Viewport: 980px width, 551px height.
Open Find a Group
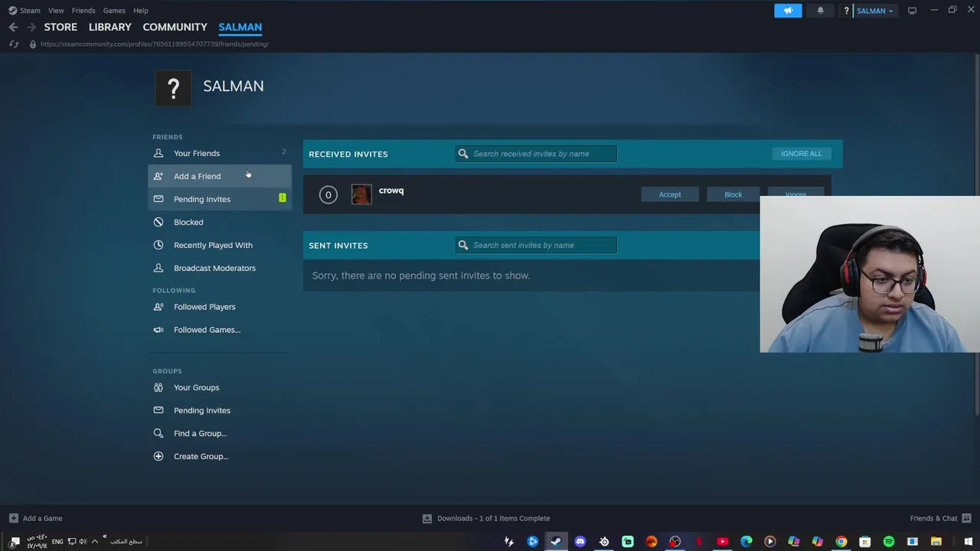click(220, 433)
